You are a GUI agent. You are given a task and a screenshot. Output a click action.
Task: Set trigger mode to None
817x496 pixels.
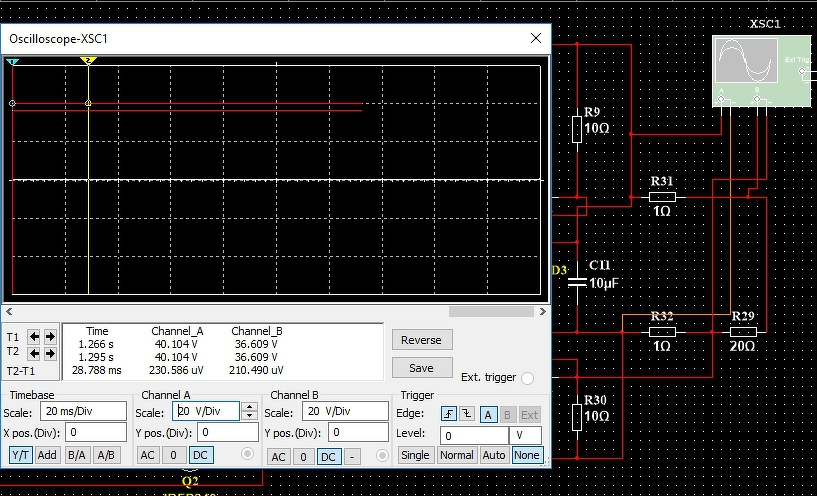(527, 455)
